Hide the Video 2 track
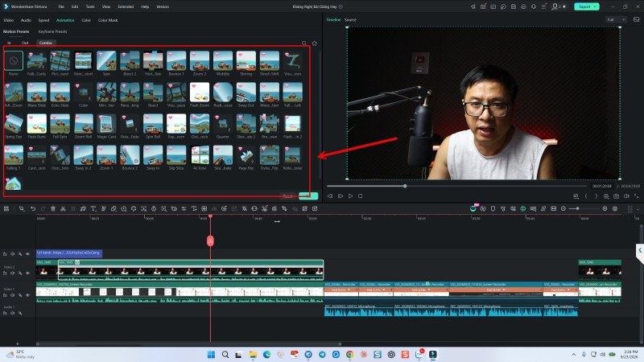 click(x=27, y=273)
